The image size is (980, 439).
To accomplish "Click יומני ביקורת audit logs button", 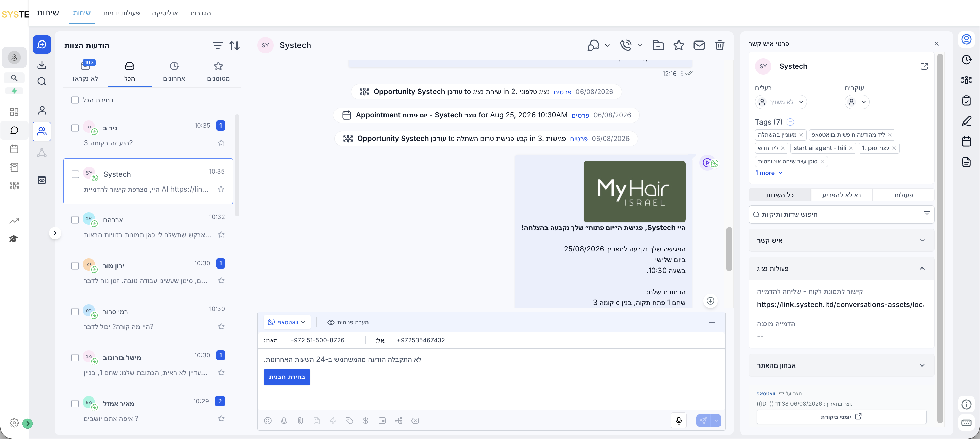I will coord(841,417).
